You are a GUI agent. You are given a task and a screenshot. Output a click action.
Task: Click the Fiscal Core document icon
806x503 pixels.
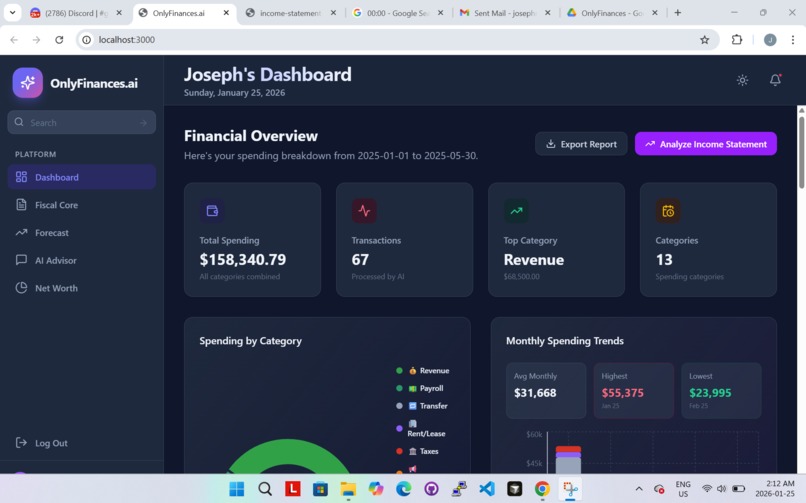pos(21,205)
